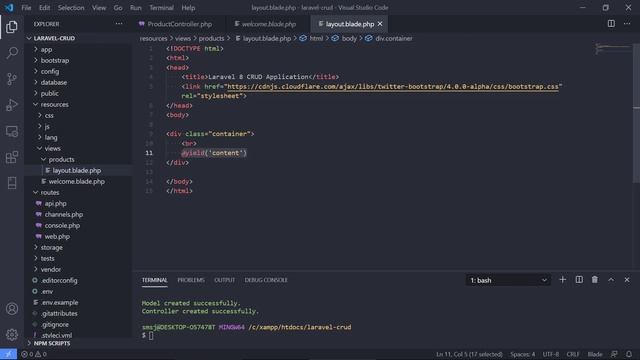Switch to ProductController.php tab
This screenshot has width=640, height=360.
pos(179,24)
